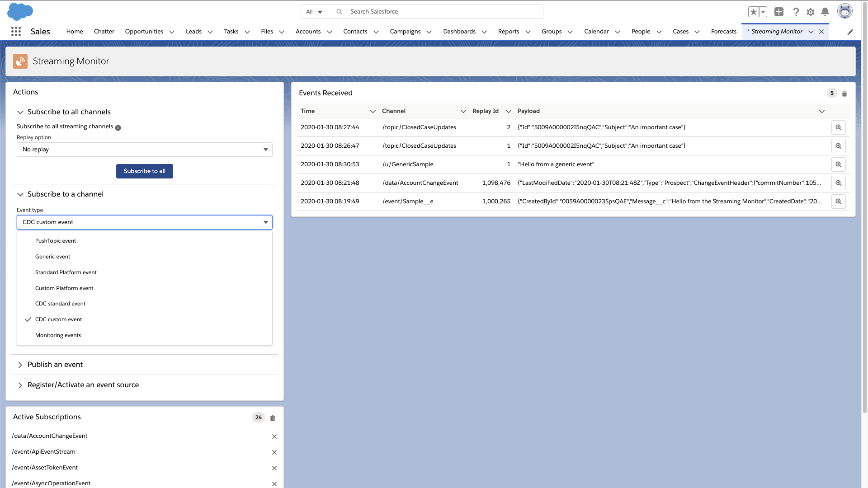Image resolution: width=868 pixels, height=488 pixels.
Task: Open Opportunities tab dropdown chevron
Action: point(172,32)
